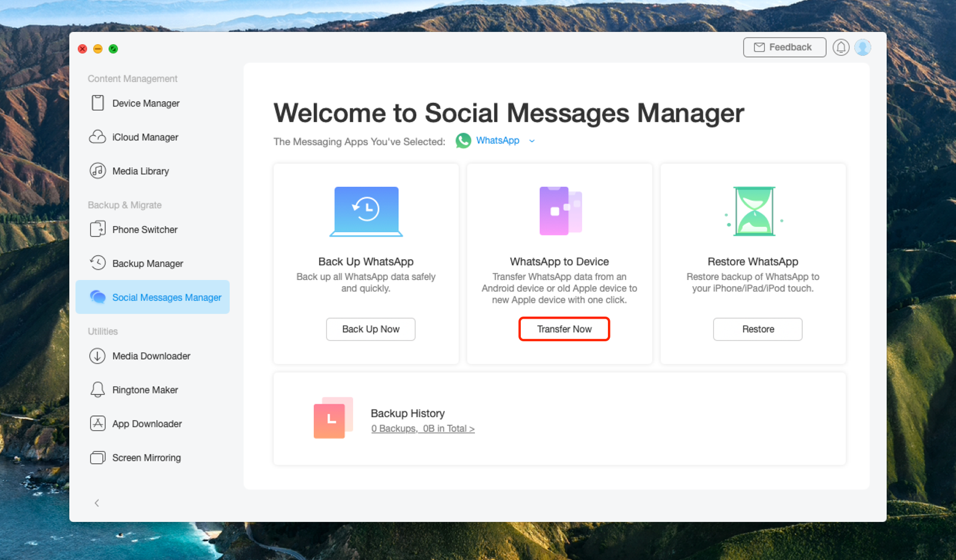Open the 0 Backups, 0B in Total link
This screenshot has height=560, width=956.
tap(423, 428)
